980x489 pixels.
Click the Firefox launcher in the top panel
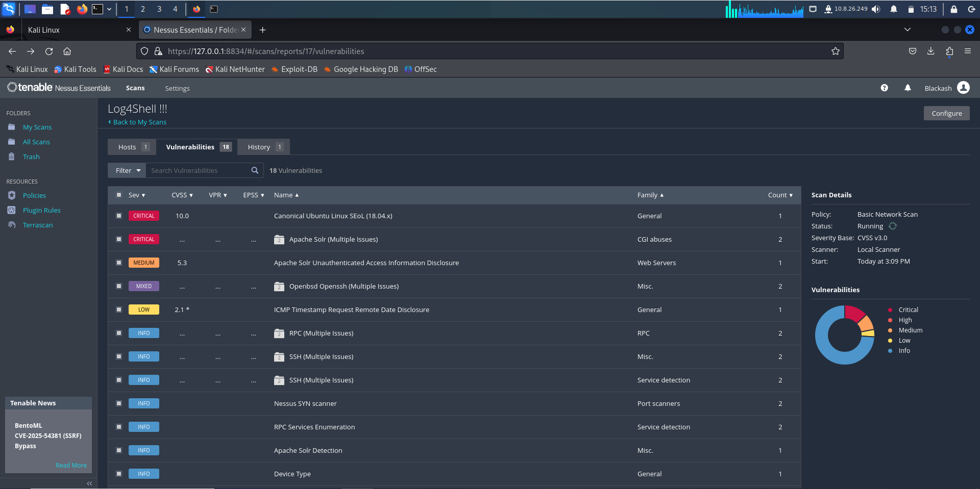pyautogui.click(x=82, y=9)
